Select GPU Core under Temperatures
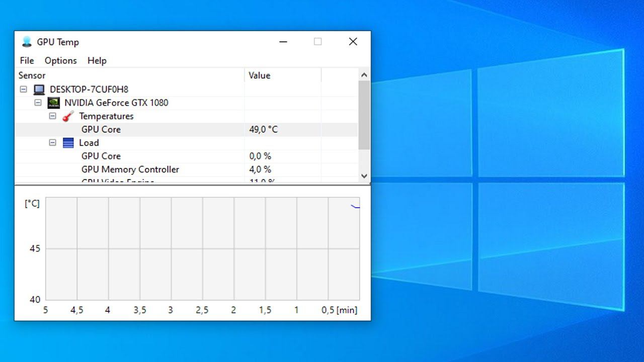The width and height of the screenshot is (644, 362). coord(186,129)
